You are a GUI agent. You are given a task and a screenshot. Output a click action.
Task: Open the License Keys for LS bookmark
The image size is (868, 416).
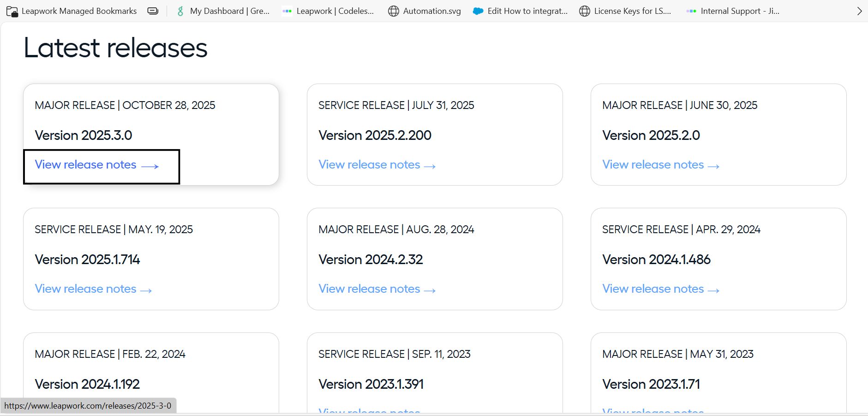(x=625, y=11)
